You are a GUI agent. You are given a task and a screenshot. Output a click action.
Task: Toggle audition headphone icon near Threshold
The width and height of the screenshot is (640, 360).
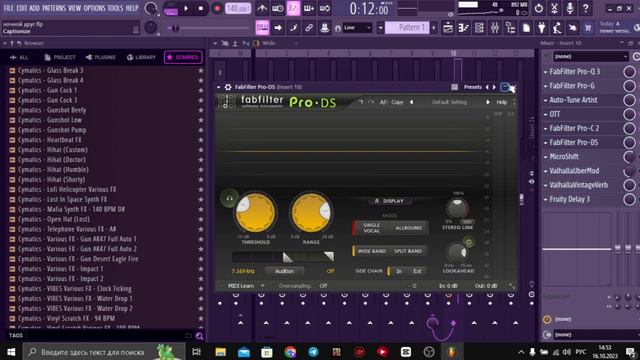coord(229,198)
